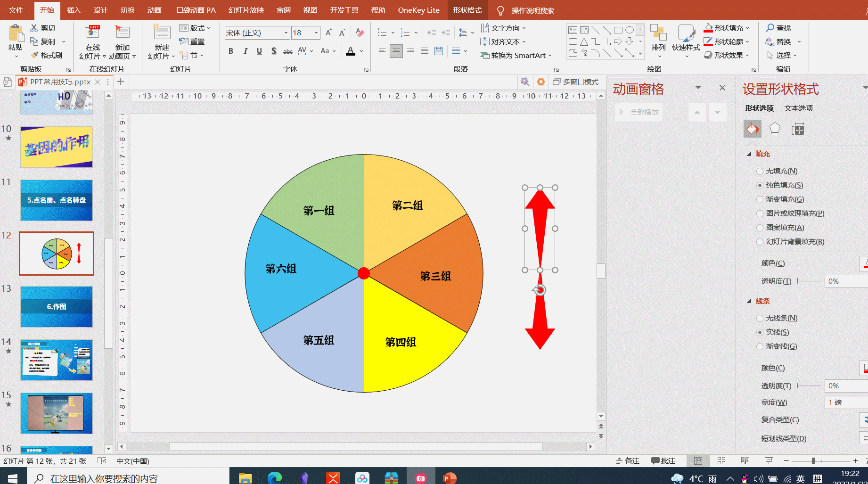The image size is (868, 484).
Task: Open the font size dropdown
Action: [316, 33]
